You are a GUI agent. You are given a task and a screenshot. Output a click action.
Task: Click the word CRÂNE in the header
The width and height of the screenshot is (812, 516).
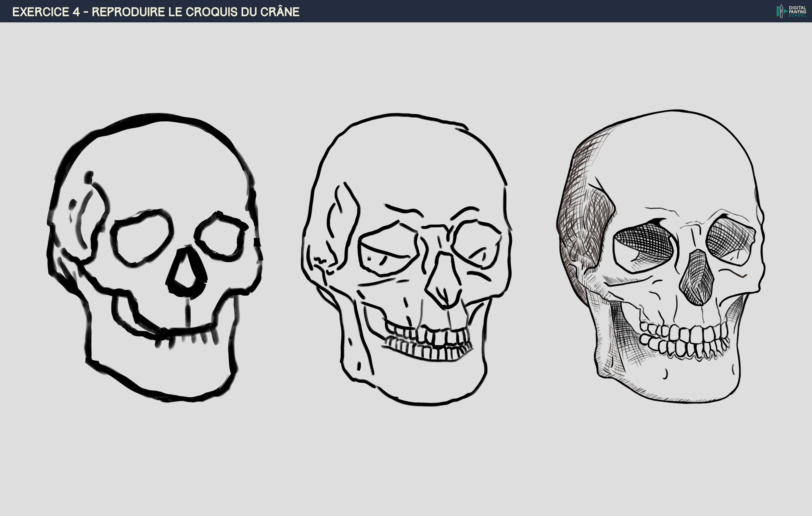(280, 12)
